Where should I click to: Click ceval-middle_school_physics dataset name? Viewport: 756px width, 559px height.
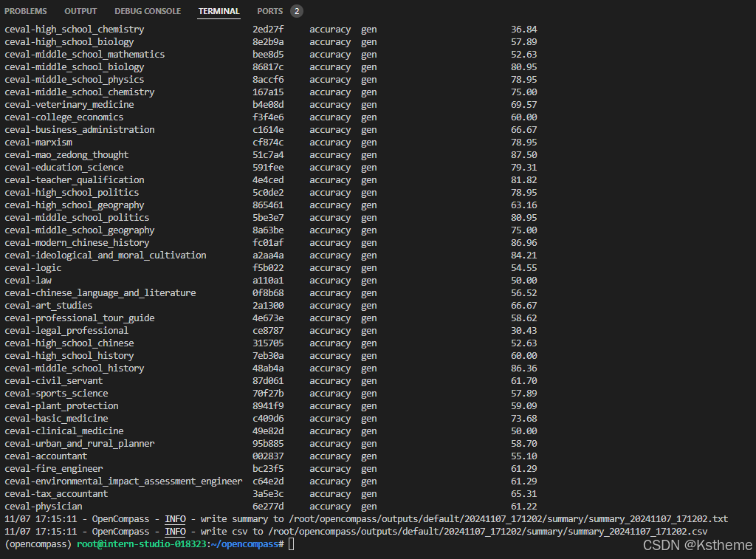[x=75, y=80]
